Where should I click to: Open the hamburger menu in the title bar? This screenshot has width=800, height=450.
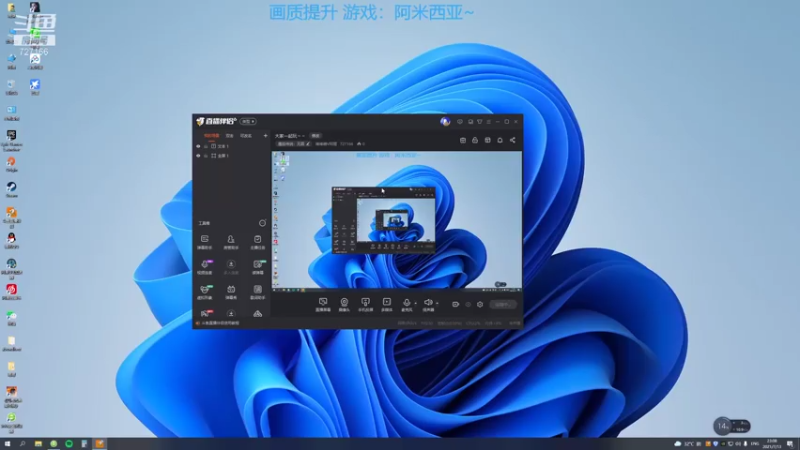[x=489, y=121]
